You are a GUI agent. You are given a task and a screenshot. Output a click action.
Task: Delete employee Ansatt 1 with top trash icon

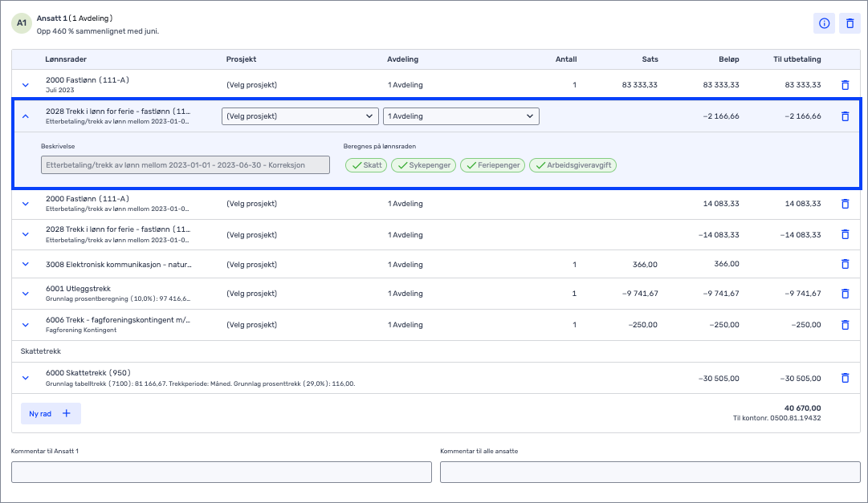(850, 23)
